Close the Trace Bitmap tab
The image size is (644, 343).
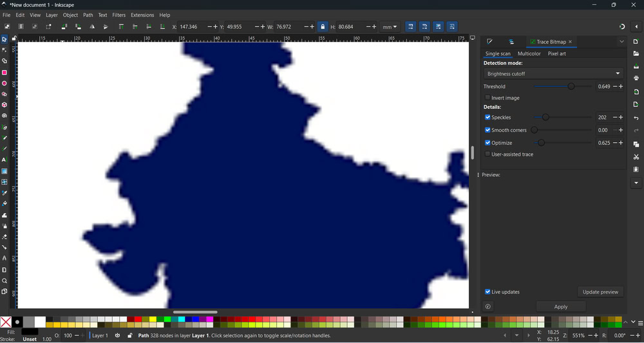[570, 42]
